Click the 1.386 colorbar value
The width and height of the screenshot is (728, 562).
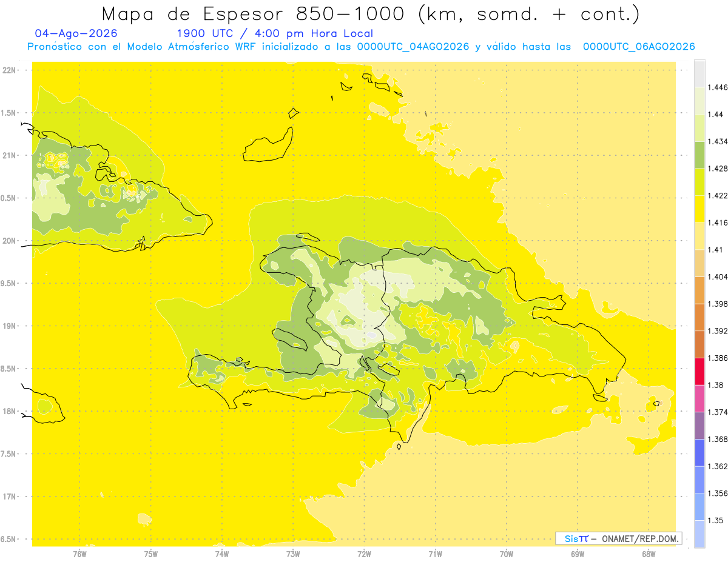[x=718, y=358]
